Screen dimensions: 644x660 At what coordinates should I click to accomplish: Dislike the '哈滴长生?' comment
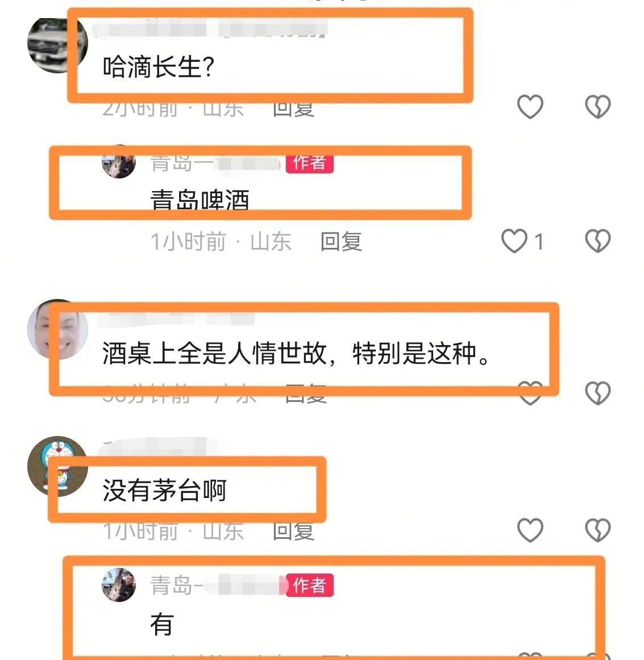(x=598, y=106)
